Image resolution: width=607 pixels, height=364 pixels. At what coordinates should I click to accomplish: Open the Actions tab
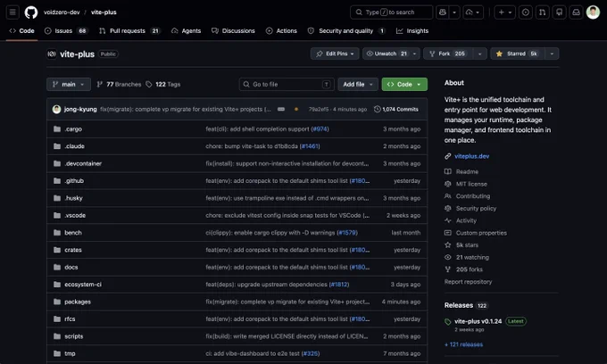(x=281, y=31)
